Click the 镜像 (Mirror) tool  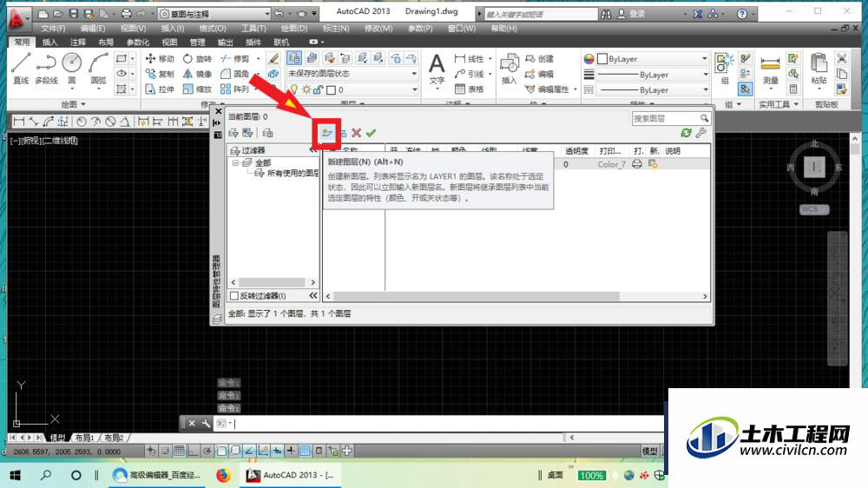[198, 74]
